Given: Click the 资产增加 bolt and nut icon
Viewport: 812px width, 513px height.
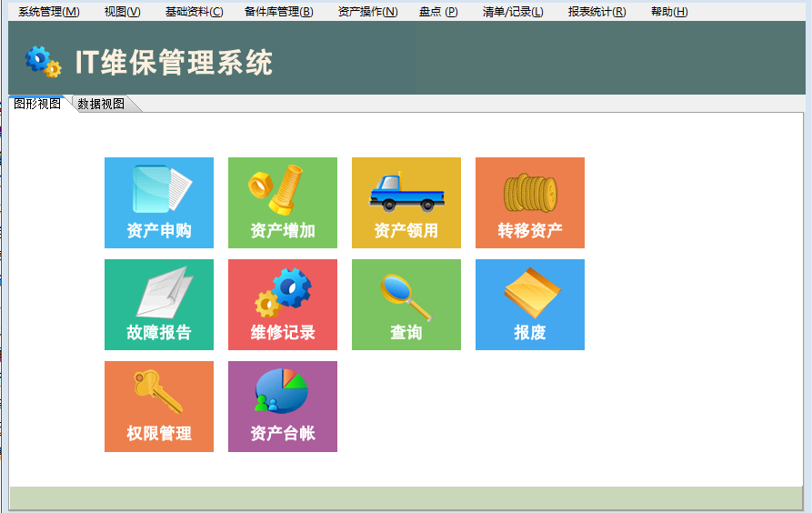Looking at the screenshot, I should (276, 187).
